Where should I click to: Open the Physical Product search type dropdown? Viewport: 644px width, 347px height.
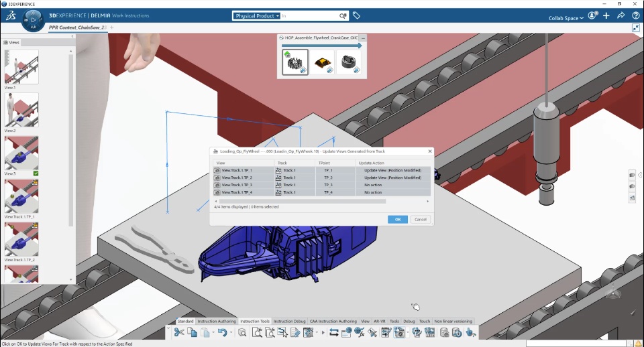click(257, 16)
